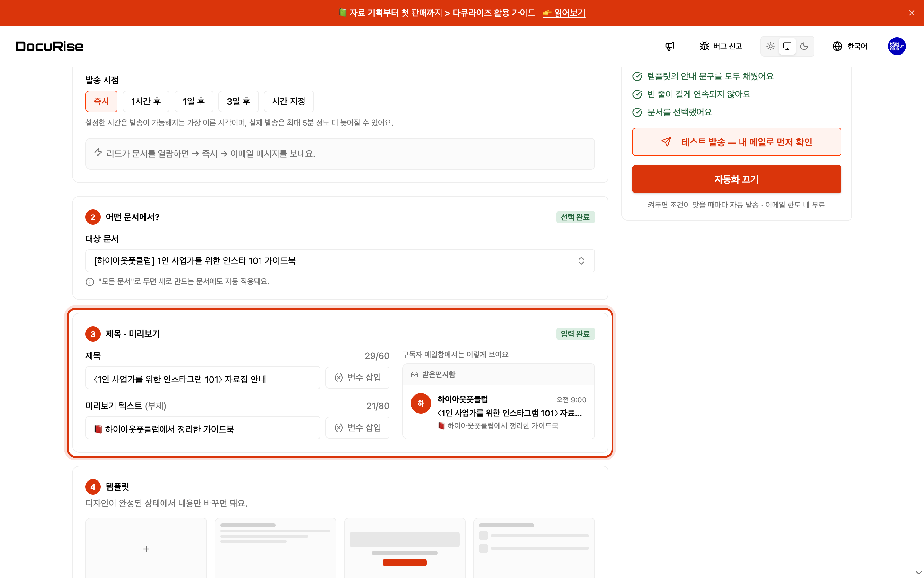Select 1시간 후 send timing
The height and width of the screenshot is (578, 924).
click(x=146, y=101)
